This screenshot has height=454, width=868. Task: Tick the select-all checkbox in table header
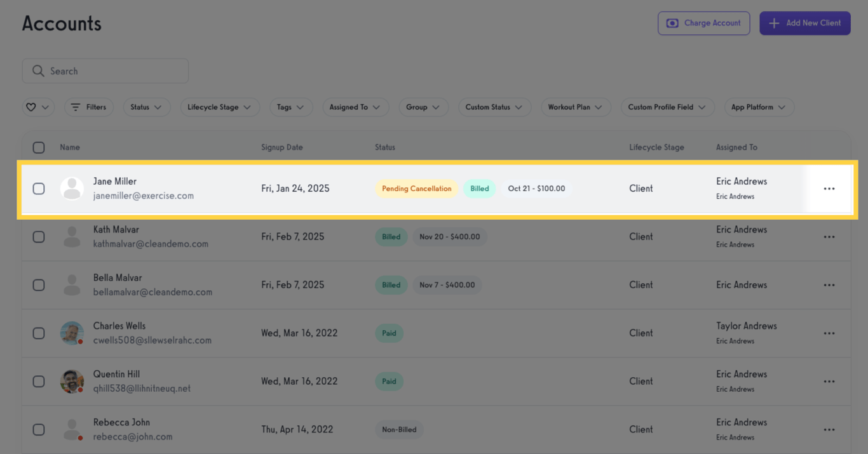[x=39, y=147]
